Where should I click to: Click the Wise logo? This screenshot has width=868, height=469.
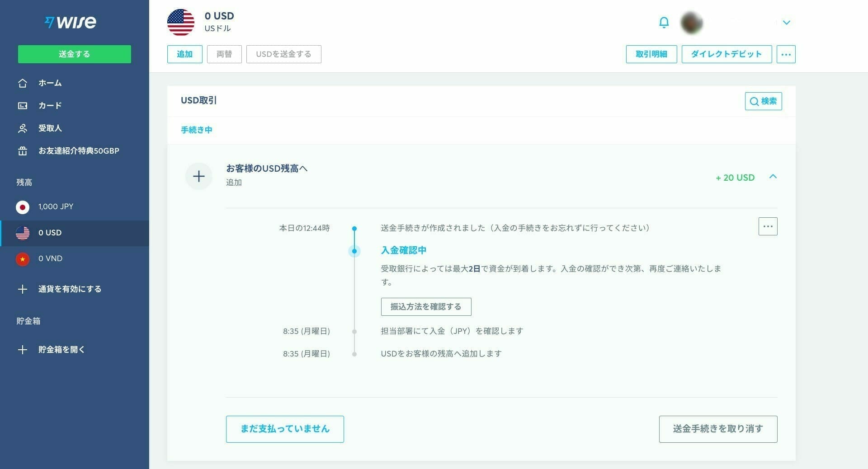[71, 22]
